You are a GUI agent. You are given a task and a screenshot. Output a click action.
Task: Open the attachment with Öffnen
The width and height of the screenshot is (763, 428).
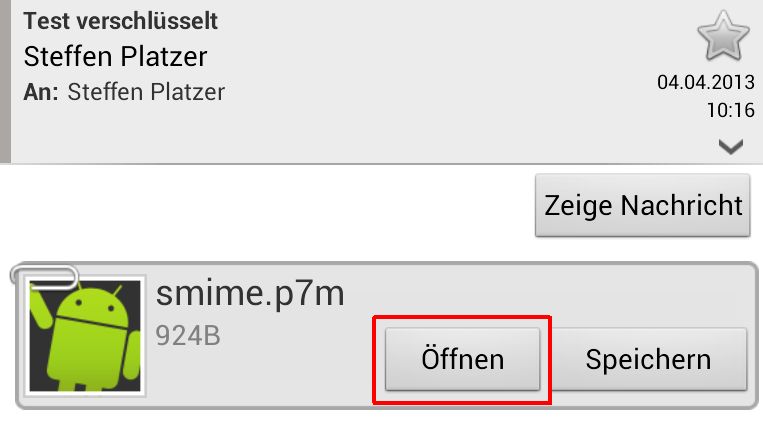tap(462, 359)
